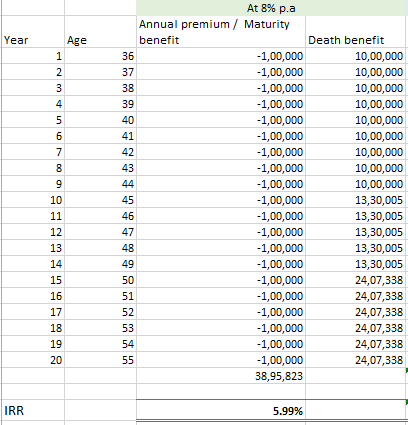The image size is (408, 425).
Task: Click the 'Year' column header cell
Action: [x=33, y=32]
